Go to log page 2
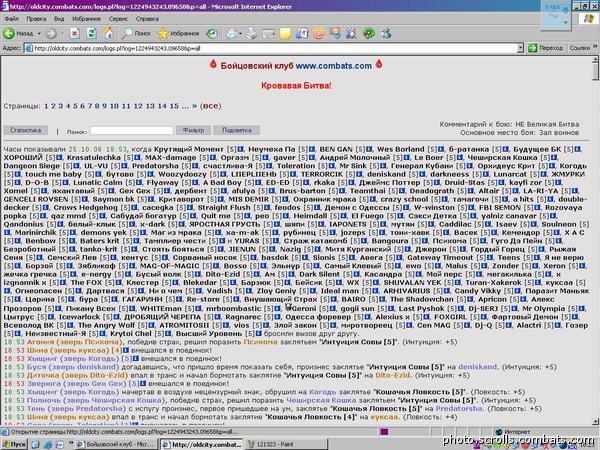 (53, 106)
